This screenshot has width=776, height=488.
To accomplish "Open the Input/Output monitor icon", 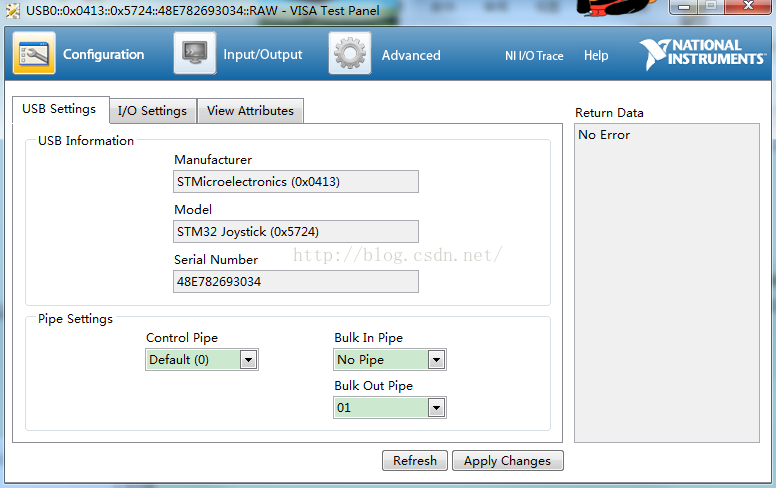I will click(195, 53).
